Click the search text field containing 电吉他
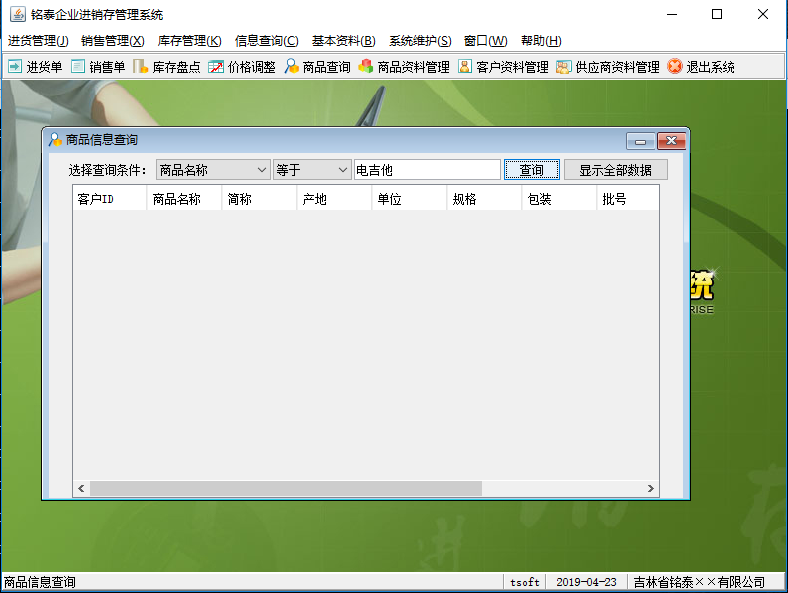Screen dimensions: 788x593 point(427,170)
